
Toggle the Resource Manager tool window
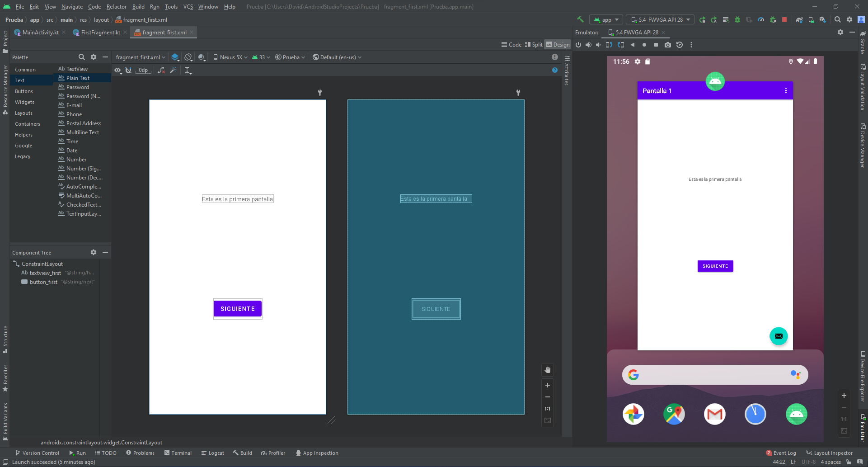coord(5,90)
